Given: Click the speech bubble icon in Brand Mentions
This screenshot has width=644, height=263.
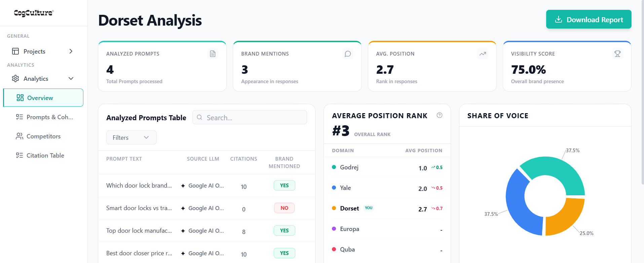Looking at the screenshot, I should (348, 54).
